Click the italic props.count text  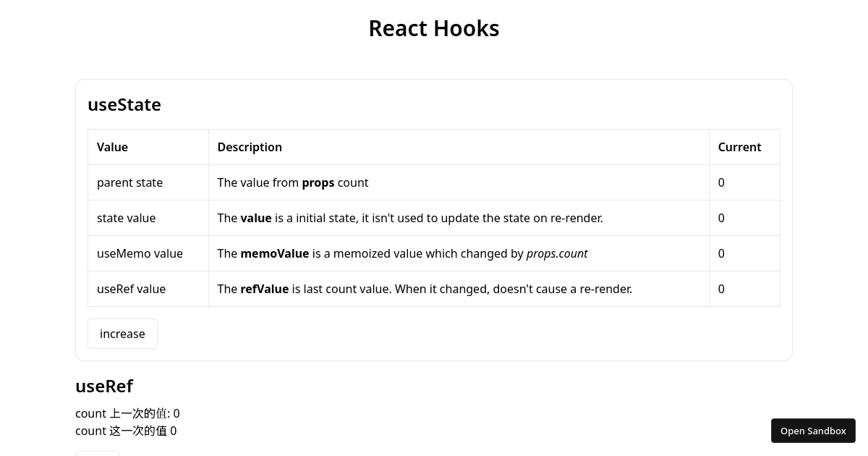[557, 253]
